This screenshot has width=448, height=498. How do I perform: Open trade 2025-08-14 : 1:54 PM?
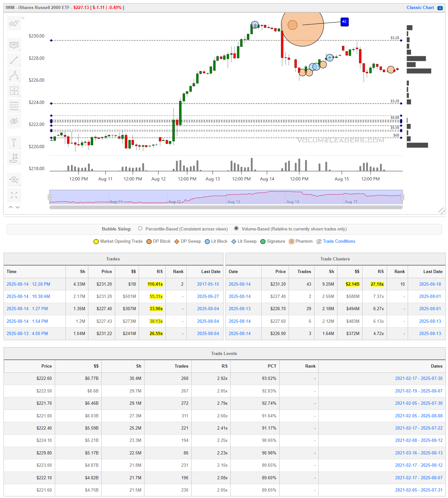pos(27,321)
